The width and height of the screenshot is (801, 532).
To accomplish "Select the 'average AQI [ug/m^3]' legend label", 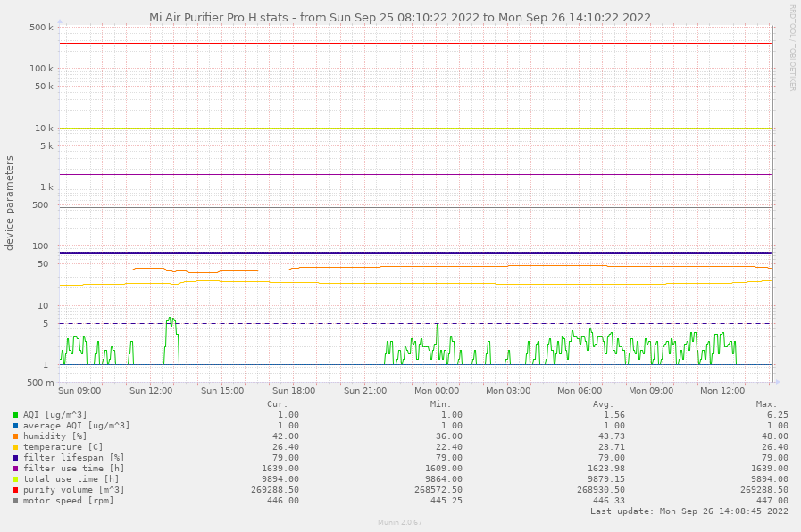I will point(76,426).
